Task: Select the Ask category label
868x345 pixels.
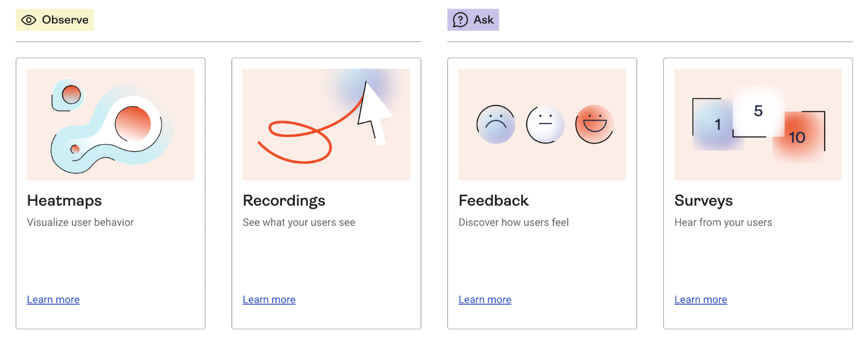Action: pyautogui.click(x=483, y=20)
